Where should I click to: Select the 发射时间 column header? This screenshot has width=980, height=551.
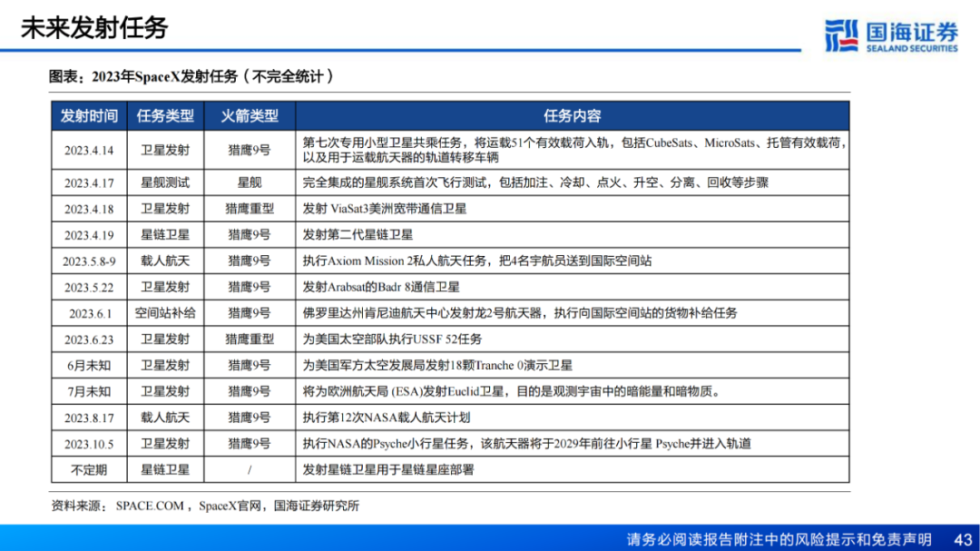89,115
